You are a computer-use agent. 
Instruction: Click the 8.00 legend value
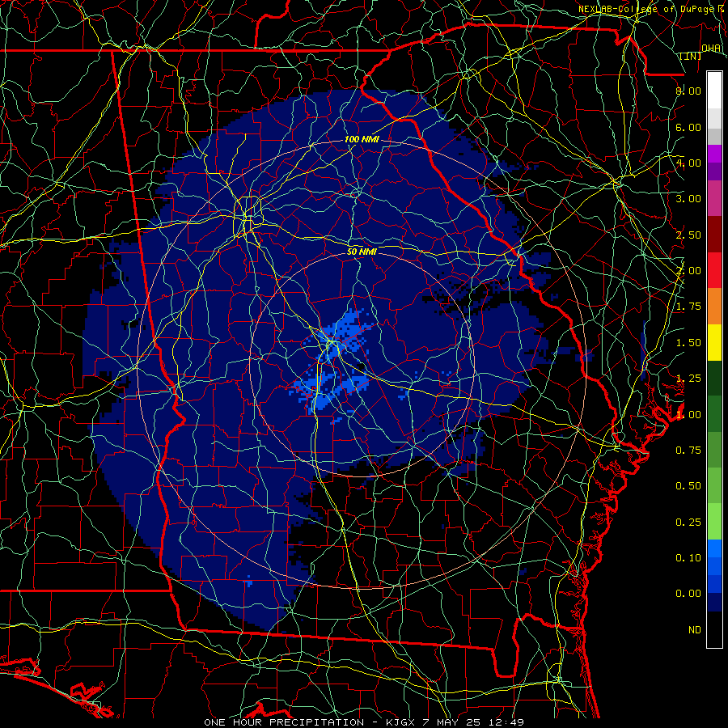688,91
